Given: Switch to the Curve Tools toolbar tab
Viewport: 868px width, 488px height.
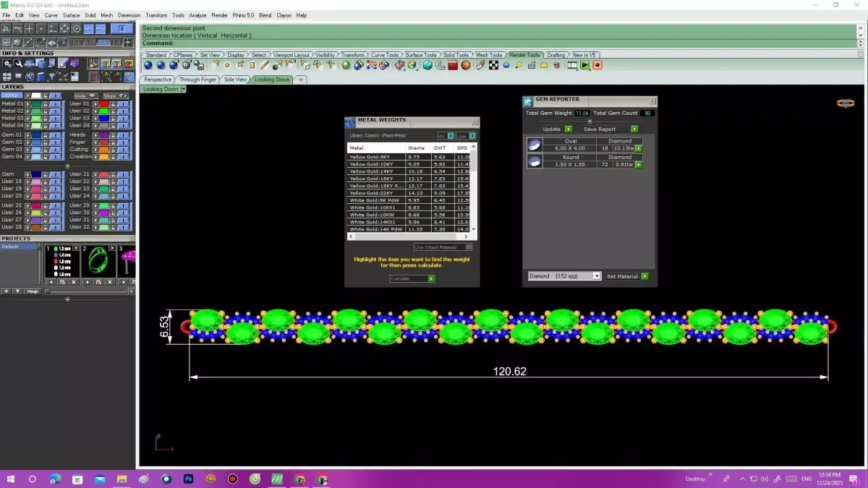Looking at the screenshot, I should pyautogui.click(x=384, y=55).
